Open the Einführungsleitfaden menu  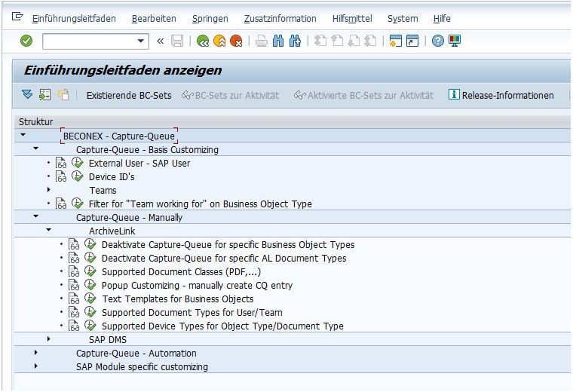[x=74, y=19]
